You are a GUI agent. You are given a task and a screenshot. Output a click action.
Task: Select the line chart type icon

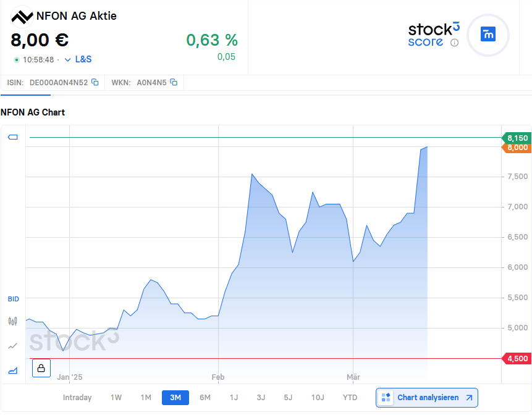tap(13, 346)
